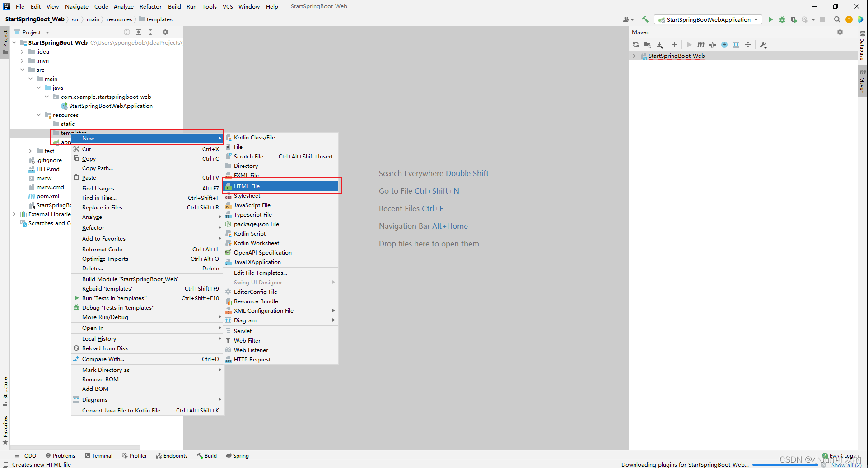Reload All Maven Projects icon
Viewport: 868px width, 468px height.
636,45
